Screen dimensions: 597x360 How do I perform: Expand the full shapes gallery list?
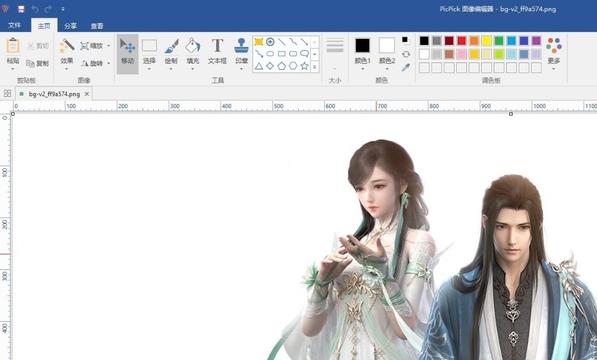point(315,67)
